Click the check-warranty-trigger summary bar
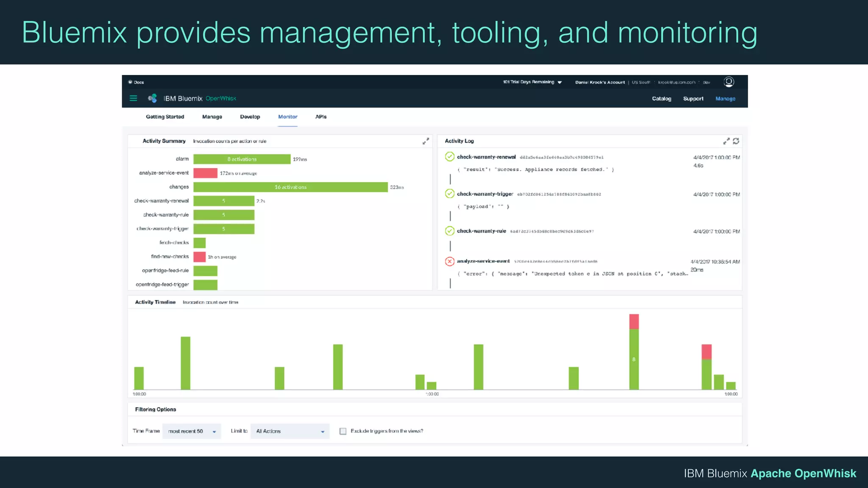The height and width of the screenshot is (488, 868). click(x=224, y=229)
